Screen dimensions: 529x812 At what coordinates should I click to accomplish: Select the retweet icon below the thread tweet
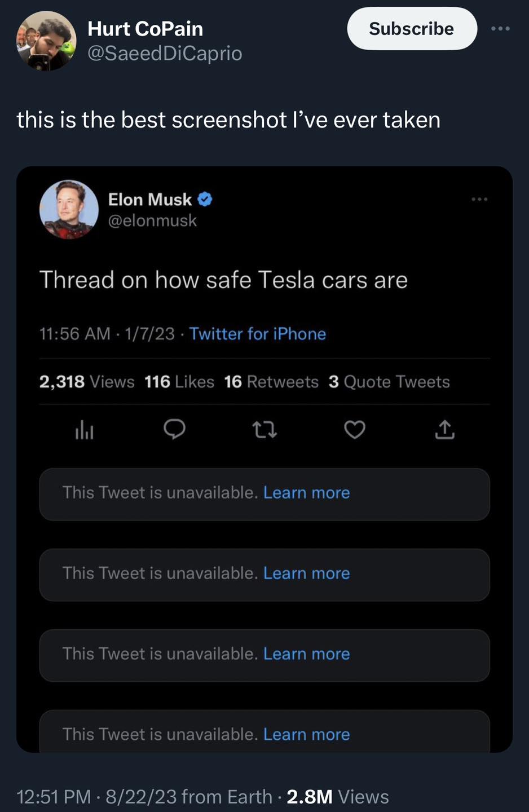point(264,430)
